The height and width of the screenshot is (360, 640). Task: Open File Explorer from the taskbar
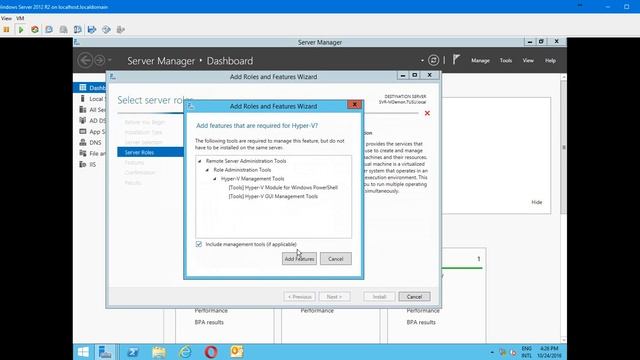tap(159, 352)
